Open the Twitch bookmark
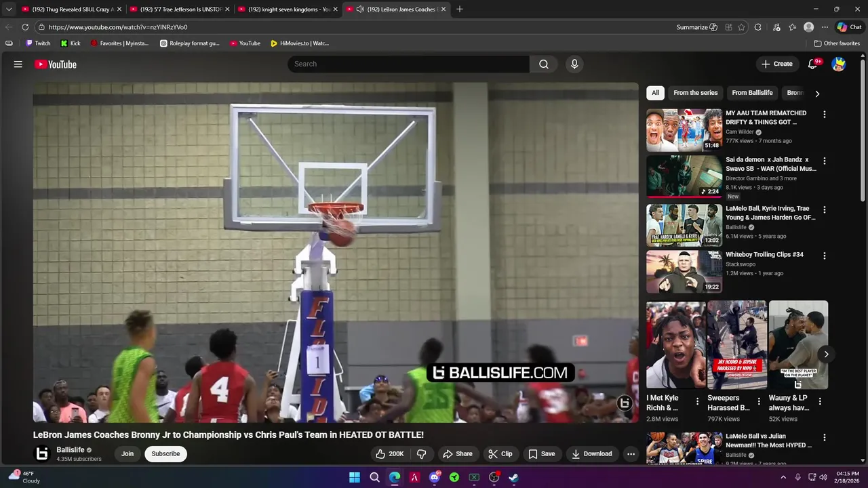This screenshot has height=488, width=868. tap(38, 43)
